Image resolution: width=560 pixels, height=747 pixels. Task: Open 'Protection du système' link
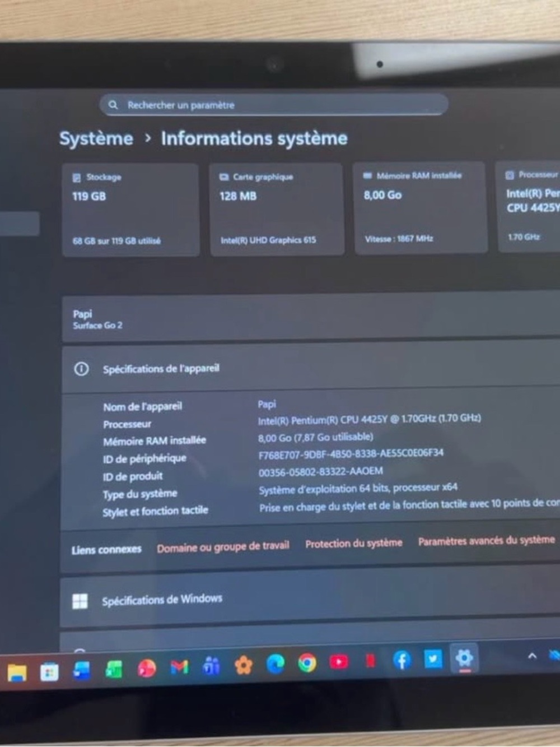click(354, 543)
